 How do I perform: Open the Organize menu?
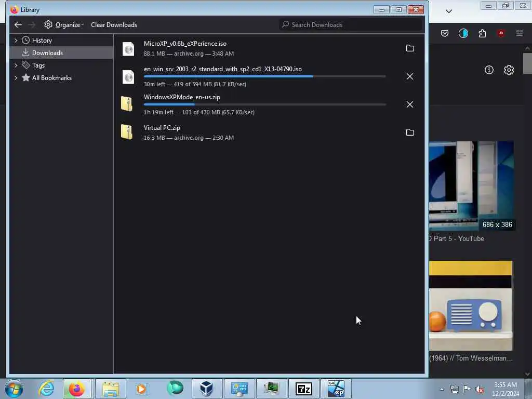point(64,25)
